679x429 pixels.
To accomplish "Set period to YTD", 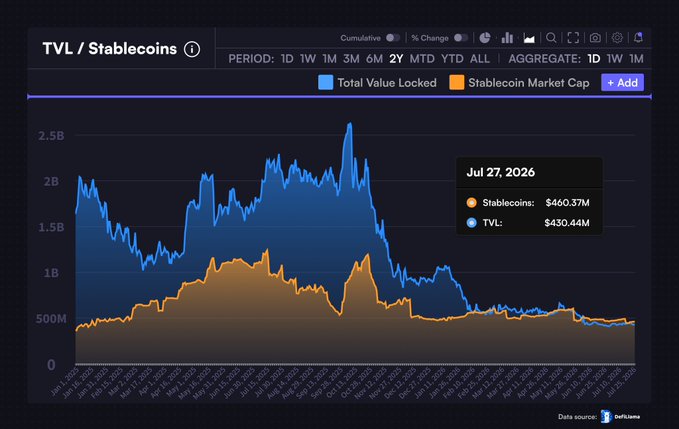I will (453, 59).
